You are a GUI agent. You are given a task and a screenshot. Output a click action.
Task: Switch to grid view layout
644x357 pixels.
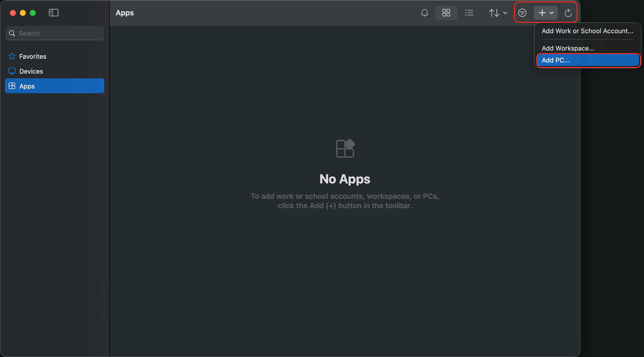446,13
